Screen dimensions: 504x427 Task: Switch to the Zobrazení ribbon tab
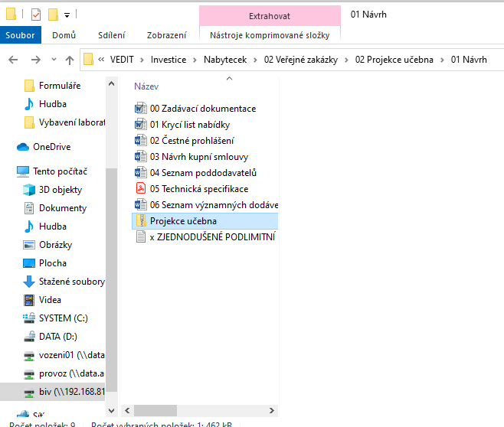click(166, 34)
